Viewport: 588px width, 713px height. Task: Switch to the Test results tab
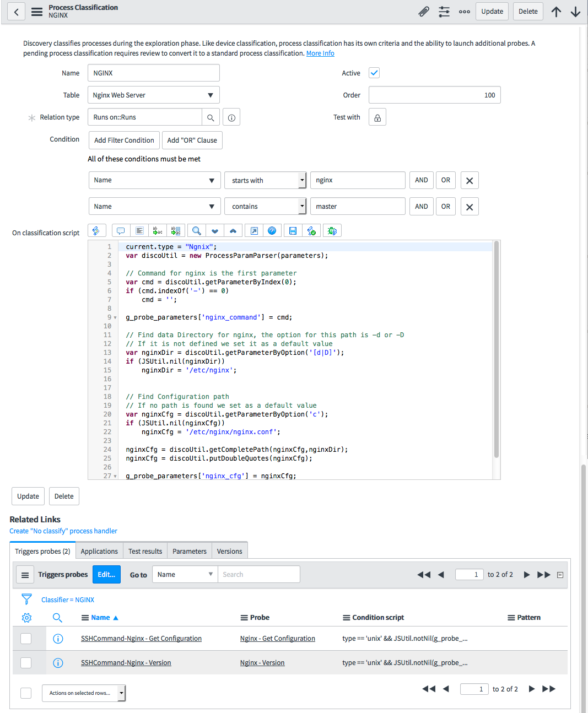point(145,551)
